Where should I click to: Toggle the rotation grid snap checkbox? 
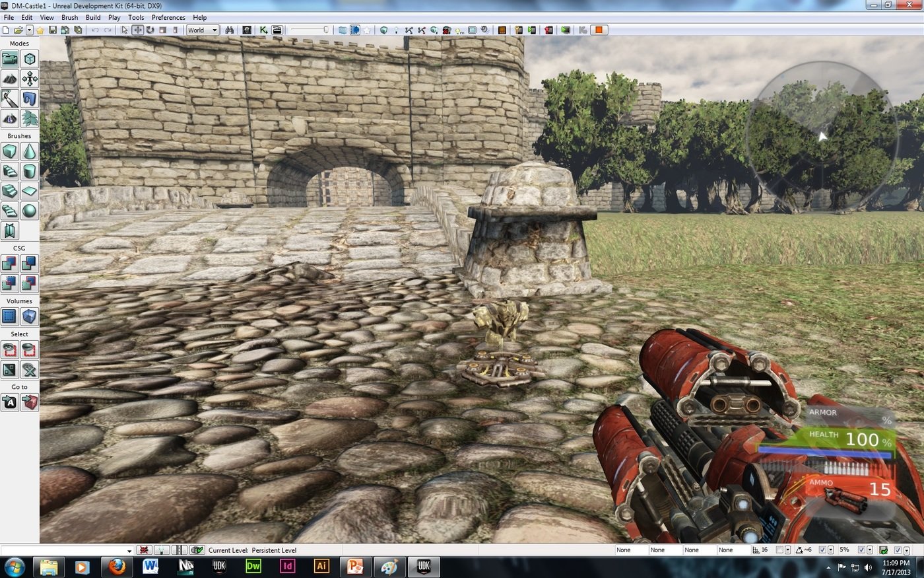pyautogui.click(x=822, y=550)
